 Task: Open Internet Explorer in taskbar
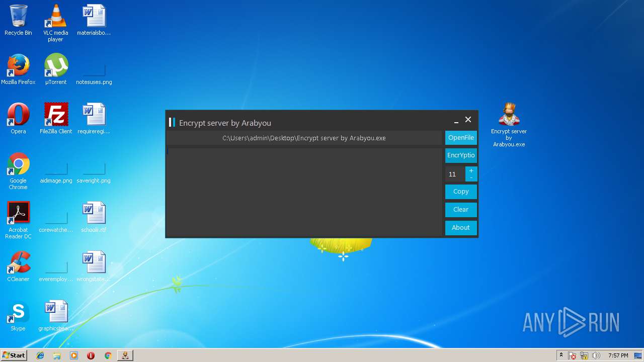(x=40, y=355)
